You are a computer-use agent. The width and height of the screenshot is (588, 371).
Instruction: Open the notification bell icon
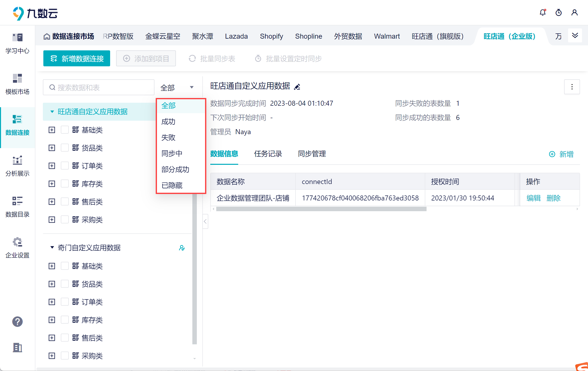[542, 12]
